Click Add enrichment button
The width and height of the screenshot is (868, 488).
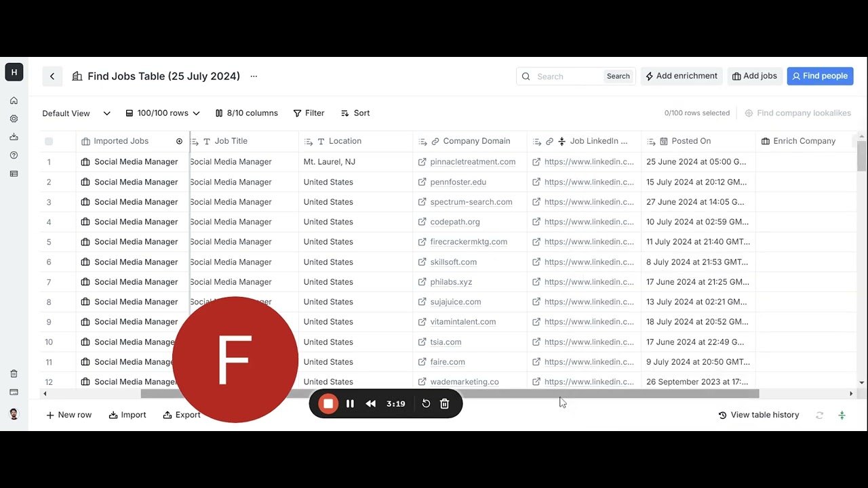coord(681,76)
